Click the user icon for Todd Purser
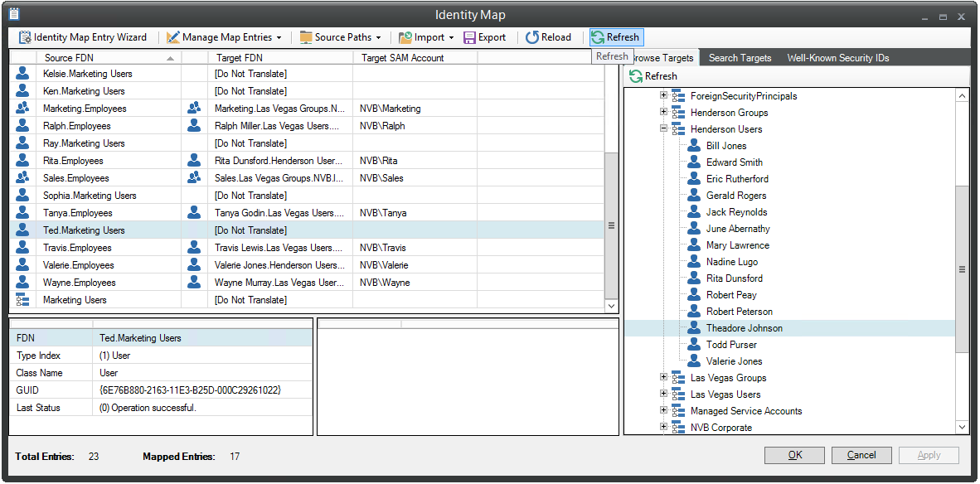Image resolution: width=980 pixels, height=484 pixels. [694, 344]
